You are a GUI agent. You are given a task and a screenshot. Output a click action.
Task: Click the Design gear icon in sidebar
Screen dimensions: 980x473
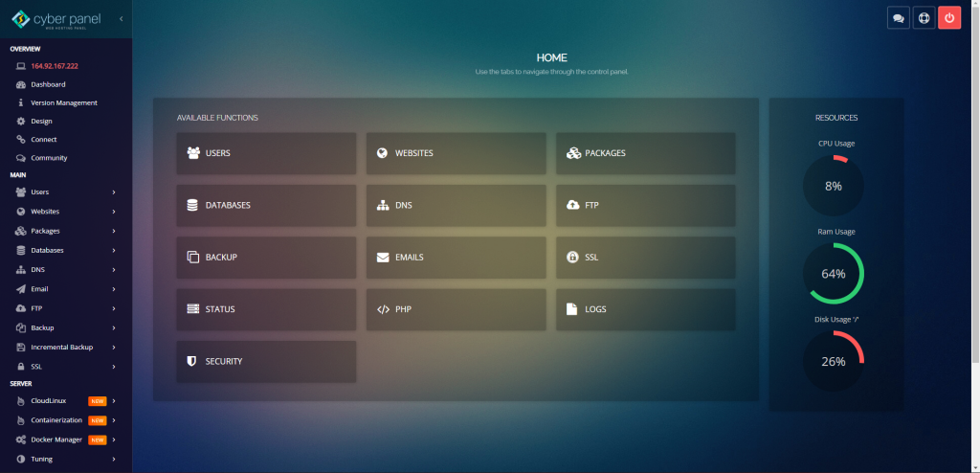[21, 121]
